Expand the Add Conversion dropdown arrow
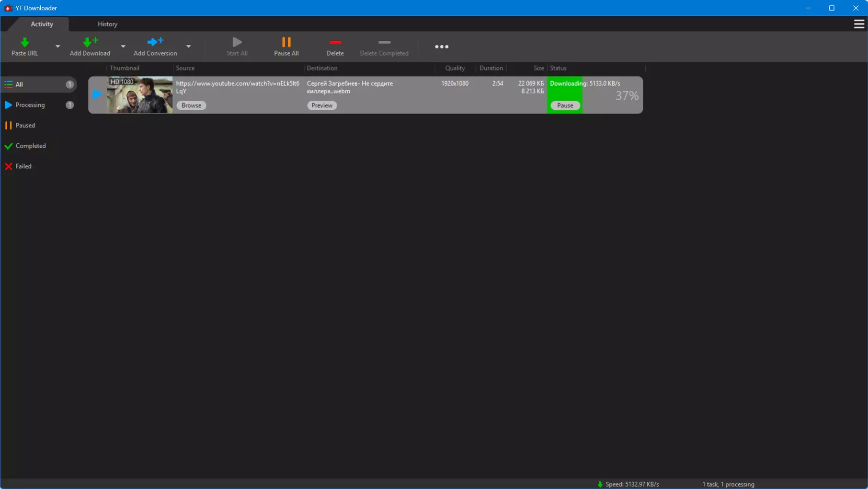Image resolution: width=868 pixels, height=489 pixels. (x=189, y=47)
